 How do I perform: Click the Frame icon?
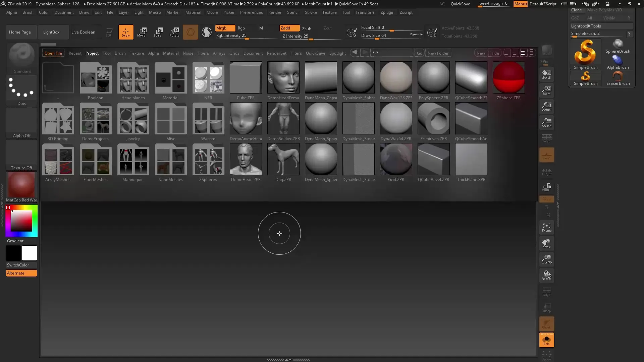(546, 227)
